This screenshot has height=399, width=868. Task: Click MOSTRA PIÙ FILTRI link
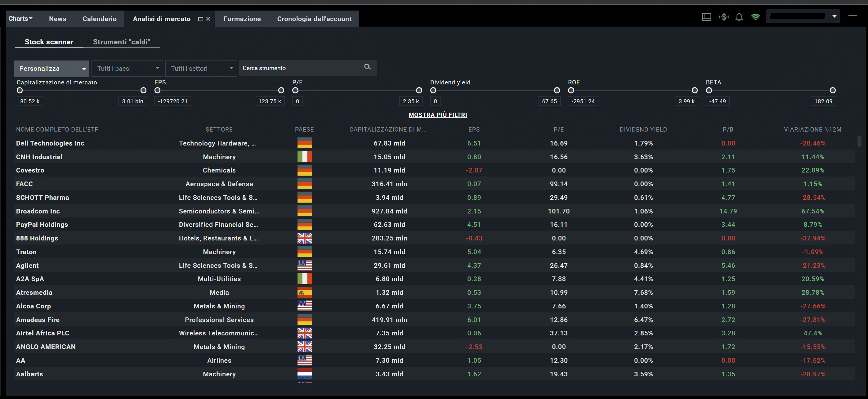(438, 115)
